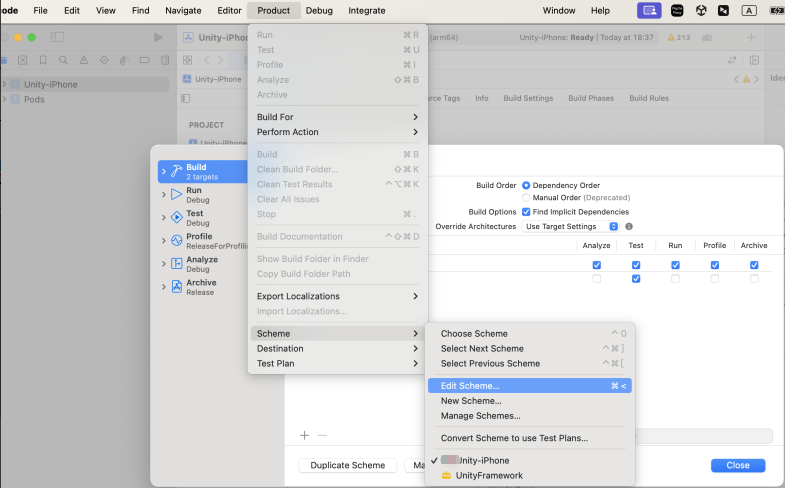Switch to the Info tab
Screen dimensions: 785x488
pos(482,98)
